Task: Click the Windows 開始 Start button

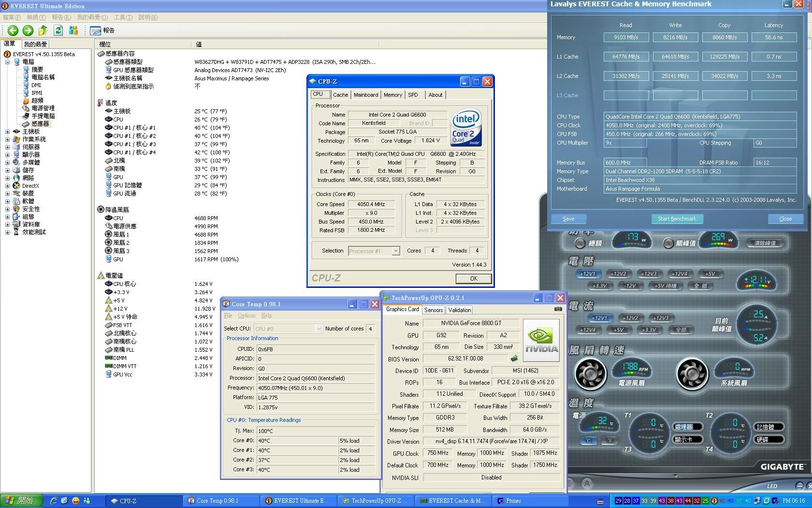Action: click(22, 501)
